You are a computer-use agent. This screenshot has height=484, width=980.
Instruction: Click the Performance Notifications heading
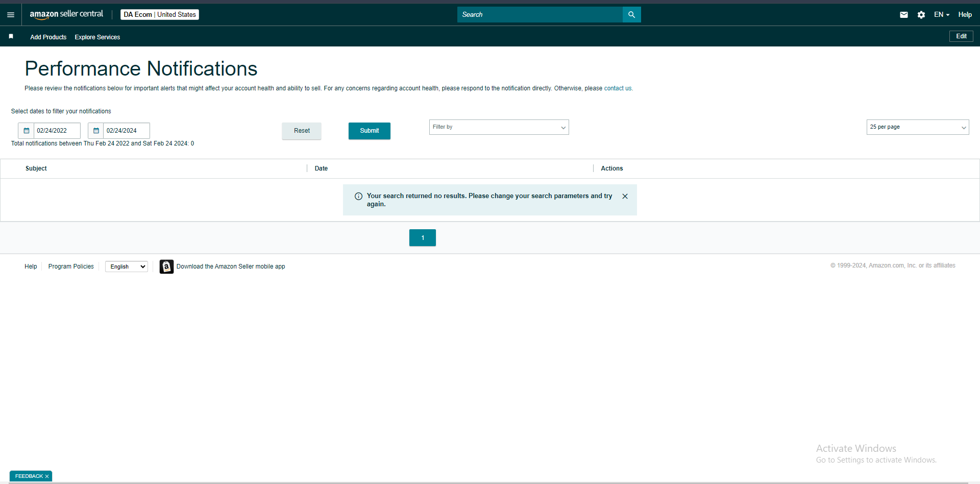coord(141,68)
